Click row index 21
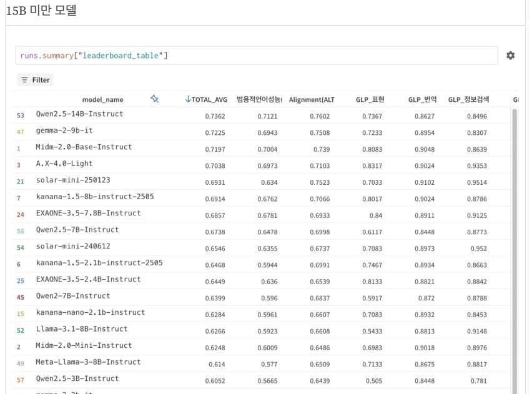Viewport: 532px width, 394px height. pyautogui.click(x=21, y=182)
